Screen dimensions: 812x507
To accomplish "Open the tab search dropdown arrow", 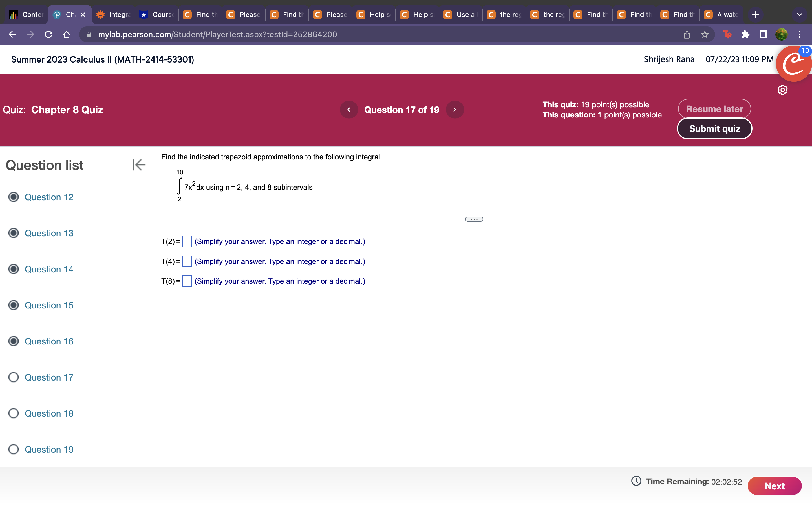I will (799, 15).
